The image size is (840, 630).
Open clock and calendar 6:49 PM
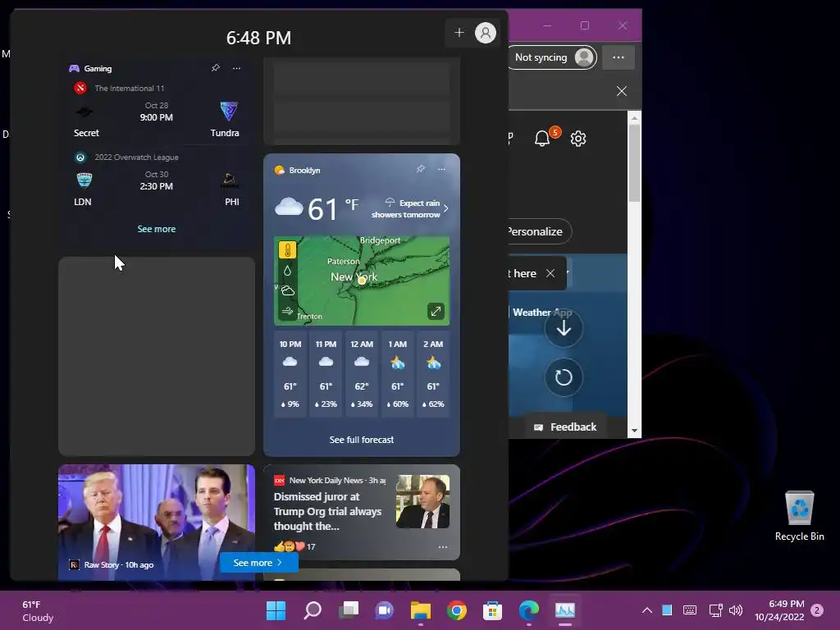click(x=779, y=610)
